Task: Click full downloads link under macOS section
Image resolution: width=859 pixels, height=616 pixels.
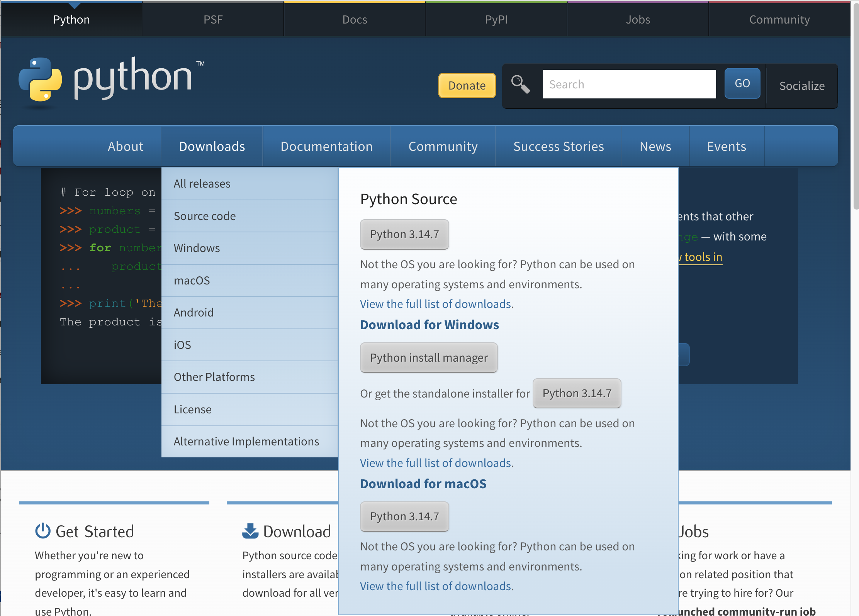Action: click(436, 586)
